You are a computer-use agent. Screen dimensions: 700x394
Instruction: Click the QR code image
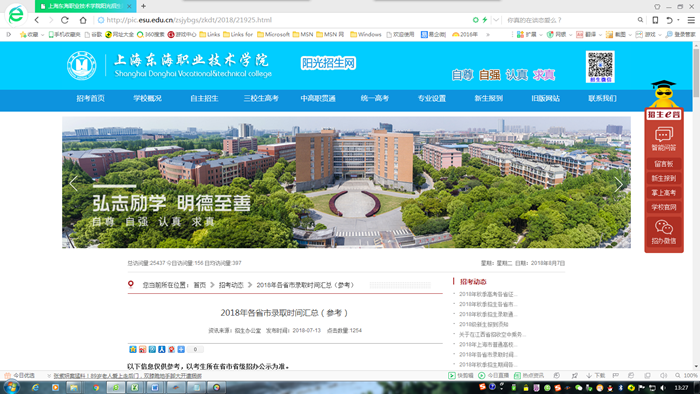[600, 67]
